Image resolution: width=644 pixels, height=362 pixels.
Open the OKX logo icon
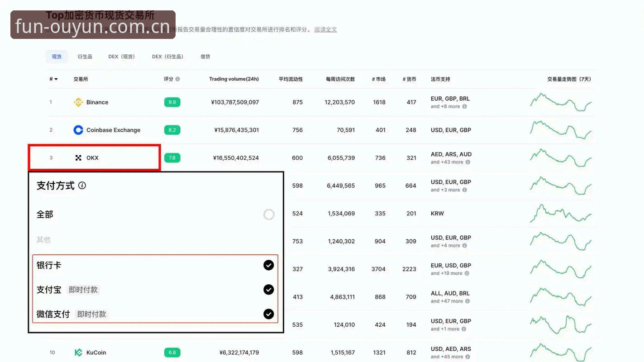coord(78,158)
